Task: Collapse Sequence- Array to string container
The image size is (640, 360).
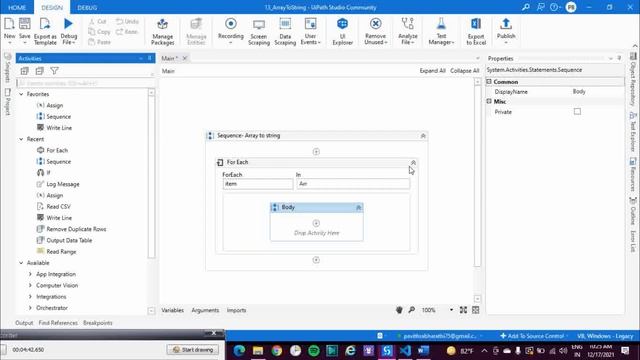Action: coord(423,136)
